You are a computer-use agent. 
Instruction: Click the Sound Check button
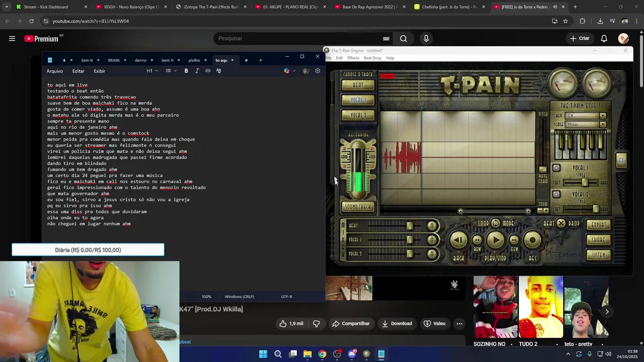coord(358,207)
